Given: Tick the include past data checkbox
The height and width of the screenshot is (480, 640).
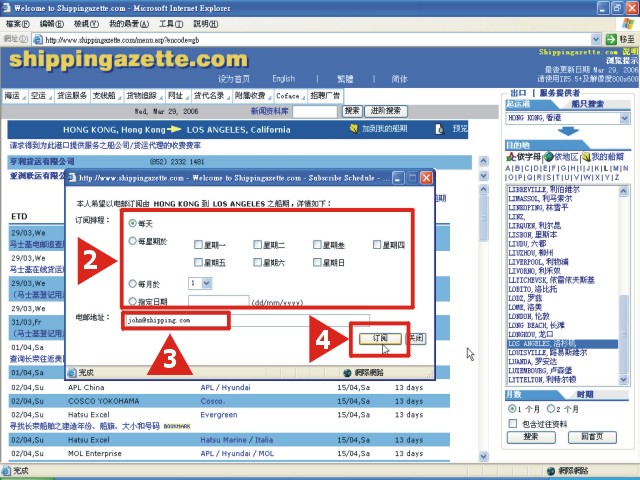Looking at the screenshot, I should click(513, 423).
